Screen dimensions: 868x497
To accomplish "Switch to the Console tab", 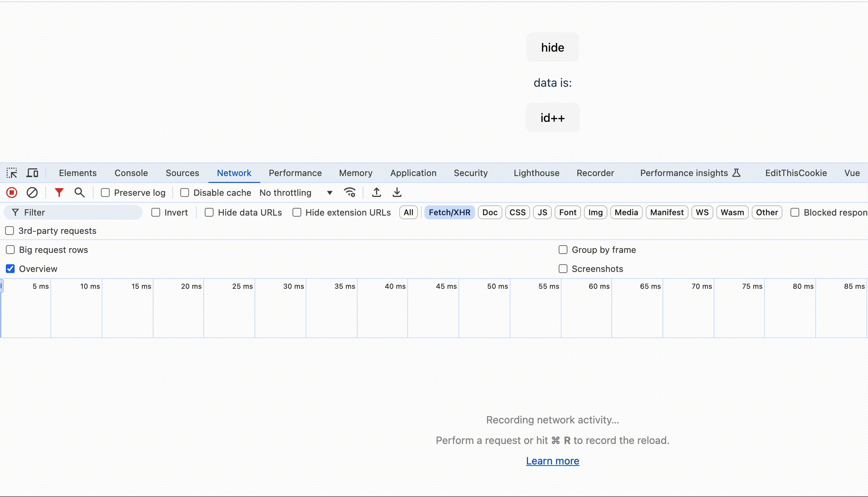I will point(131,173).
